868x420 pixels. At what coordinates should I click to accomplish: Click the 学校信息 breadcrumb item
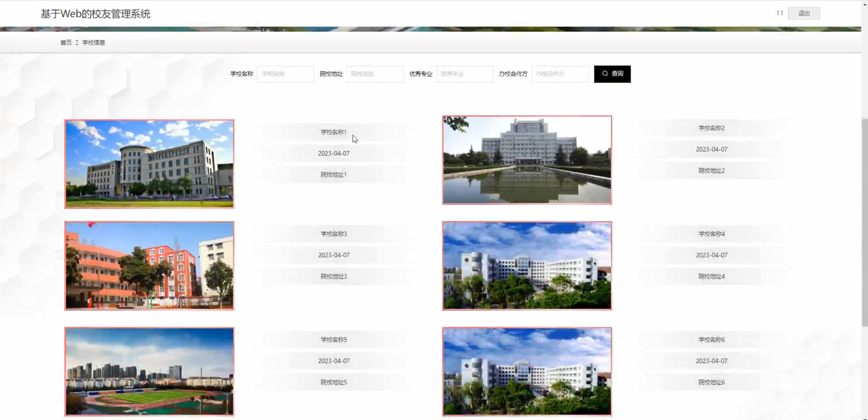(x=94, y=42)
